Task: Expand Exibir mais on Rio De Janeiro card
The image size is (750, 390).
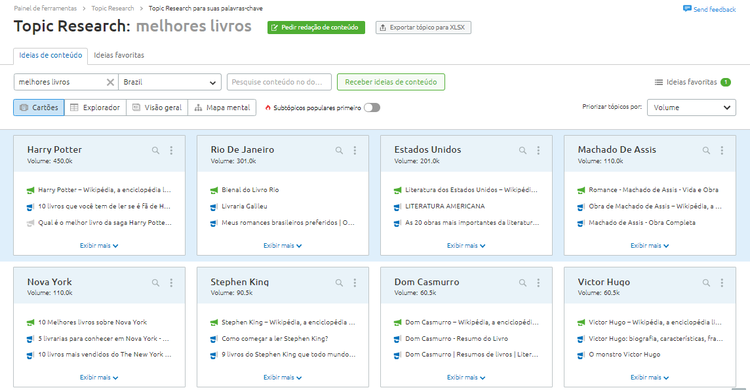Action: [x=283, y=245]
